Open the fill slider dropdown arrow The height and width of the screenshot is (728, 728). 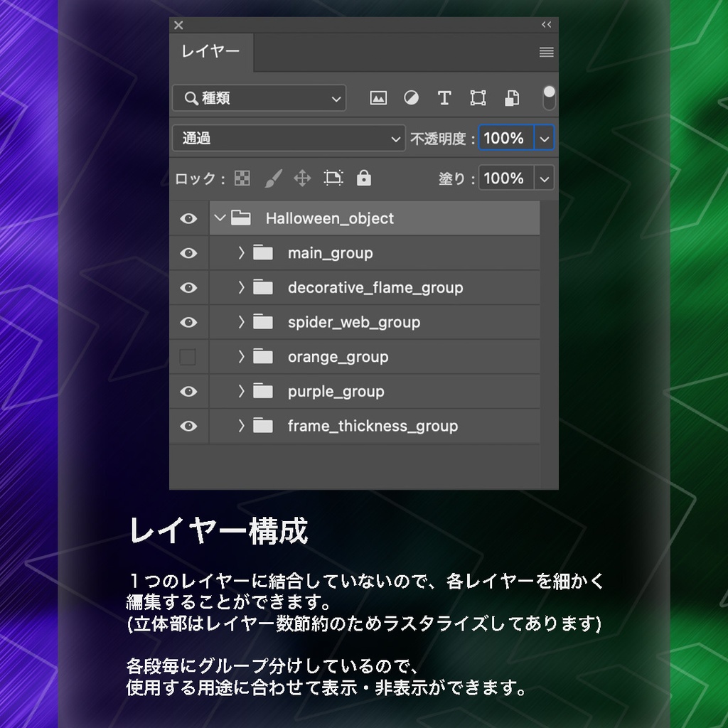point(544,178)
